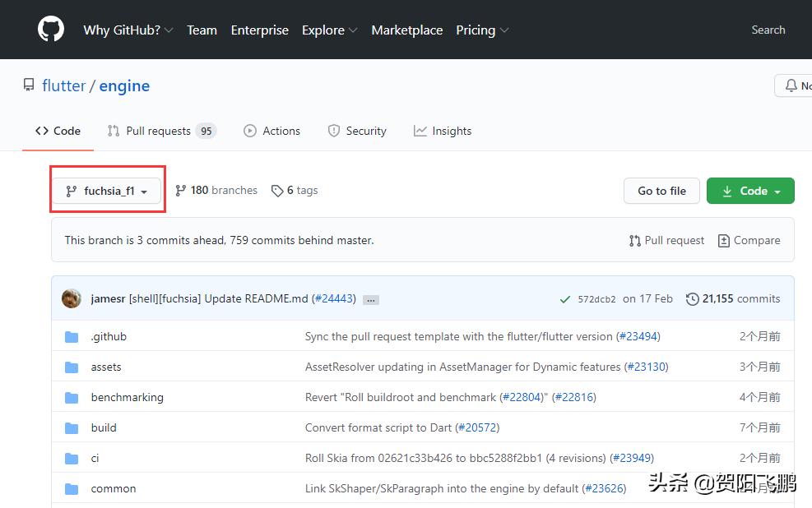Click the notifications bell button
The height and width of the screenshot is (508, 812).
point(793,85)
